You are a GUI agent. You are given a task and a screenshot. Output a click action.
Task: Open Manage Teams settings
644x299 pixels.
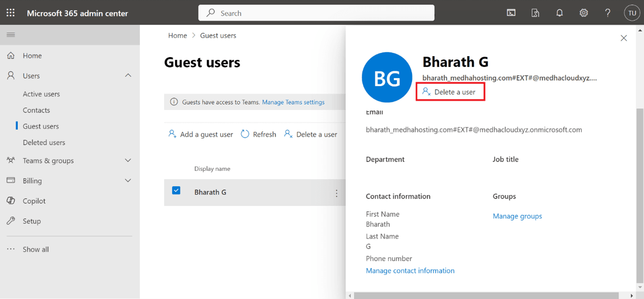(293, 102)
